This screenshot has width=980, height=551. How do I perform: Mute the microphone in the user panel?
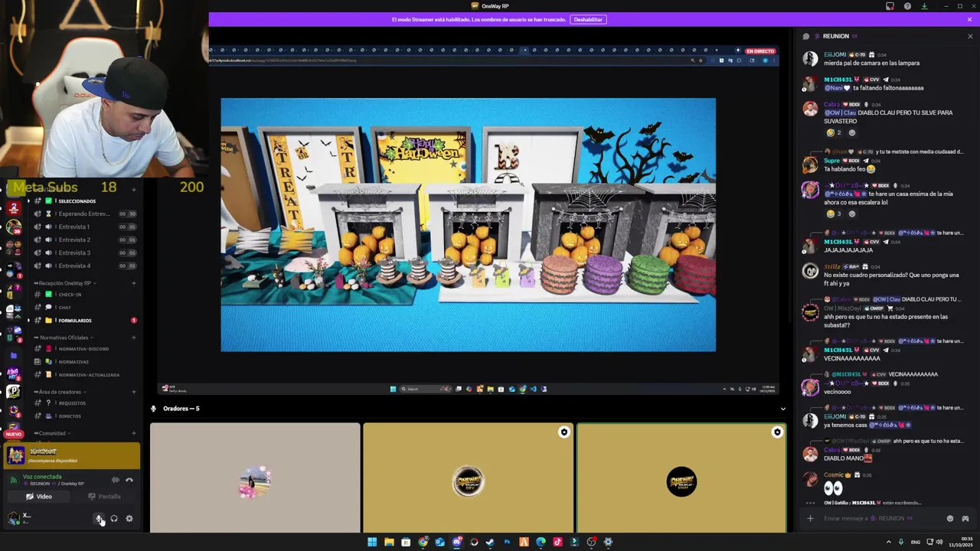pos(99,518)
